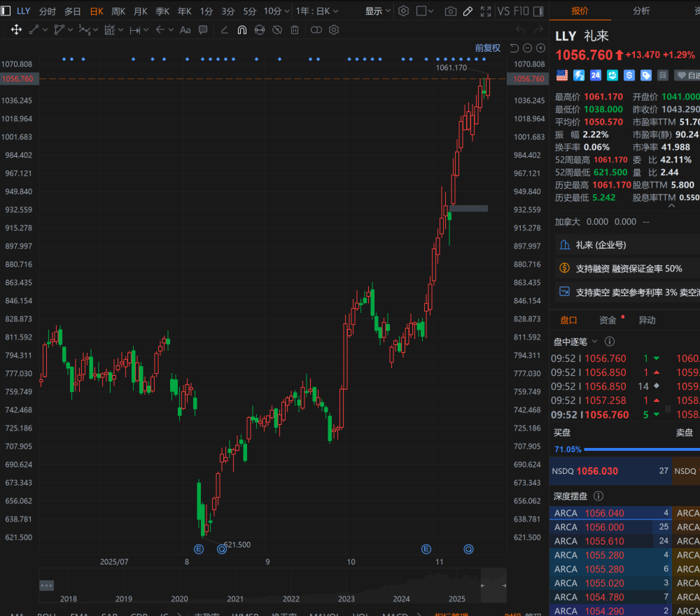Enter fullscreen chart mode
This screenshot has width=700, height=616.
486,11
